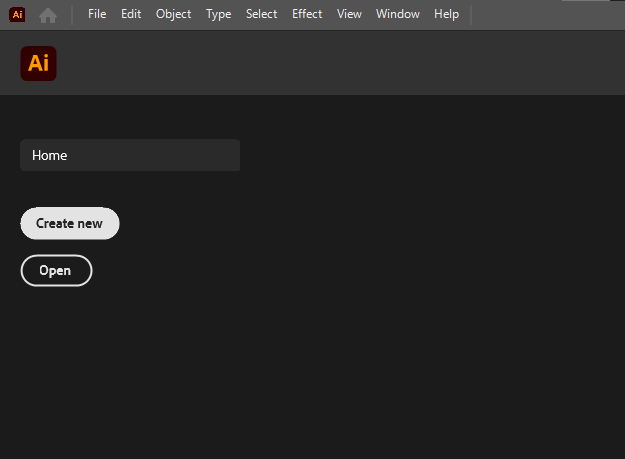Click the Home icon in top bar
Image resolution: width=625 pixels, height=459 pixels.
(48, 16)
